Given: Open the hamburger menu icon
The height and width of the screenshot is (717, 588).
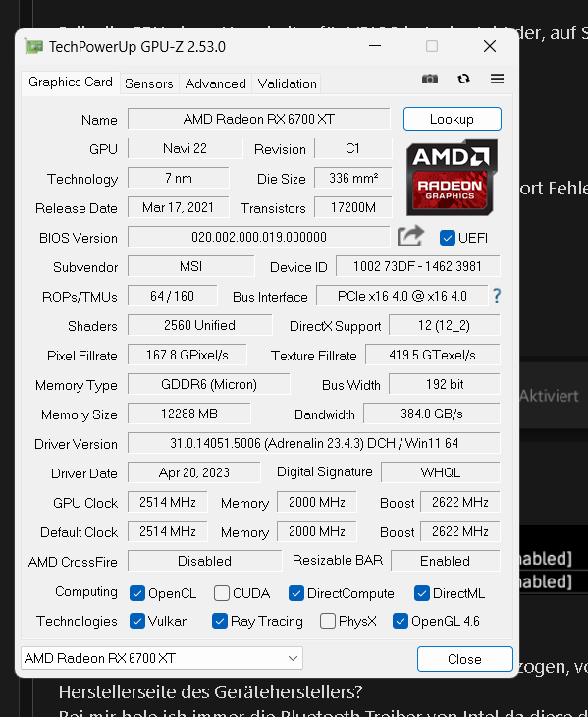Looking at the screenshot, I should (497, 79).
